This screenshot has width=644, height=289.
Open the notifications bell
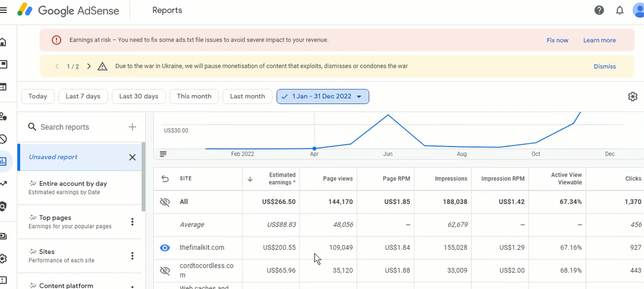(620, 10)
